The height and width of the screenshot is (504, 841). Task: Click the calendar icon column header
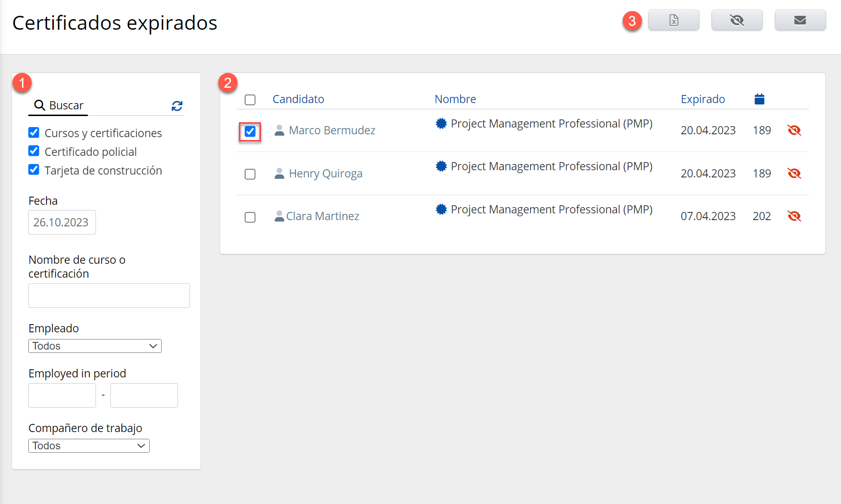[x=759, y=99]
